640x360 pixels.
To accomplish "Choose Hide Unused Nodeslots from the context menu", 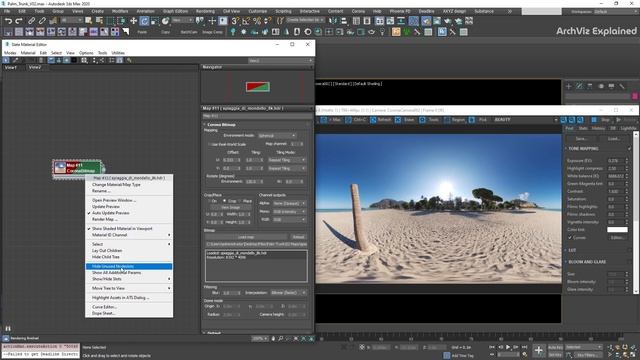I will (129, 267).
